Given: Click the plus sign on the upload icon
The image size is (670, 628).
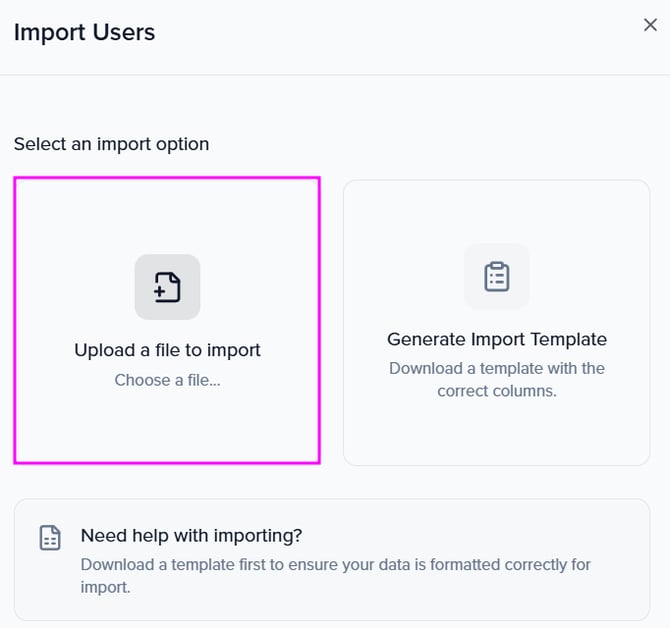Looking at the screenshot, I should point(161,291).
